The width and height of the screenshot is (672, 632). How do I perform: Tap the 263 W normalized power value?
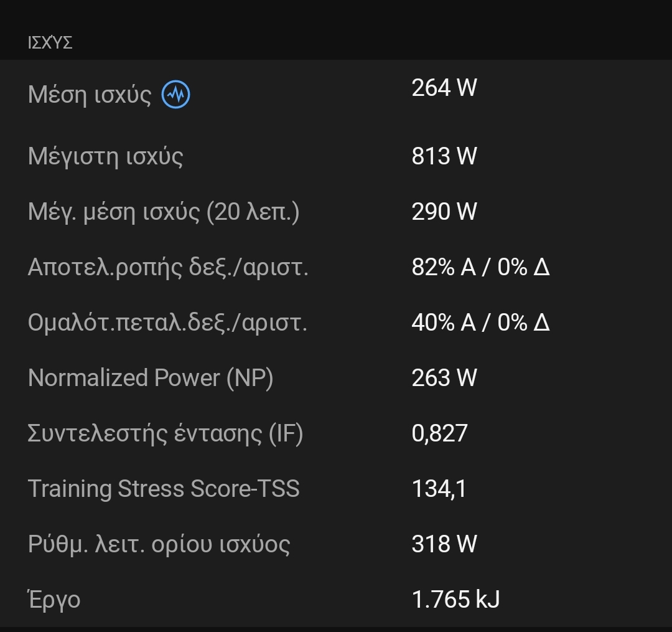[444, 378]
